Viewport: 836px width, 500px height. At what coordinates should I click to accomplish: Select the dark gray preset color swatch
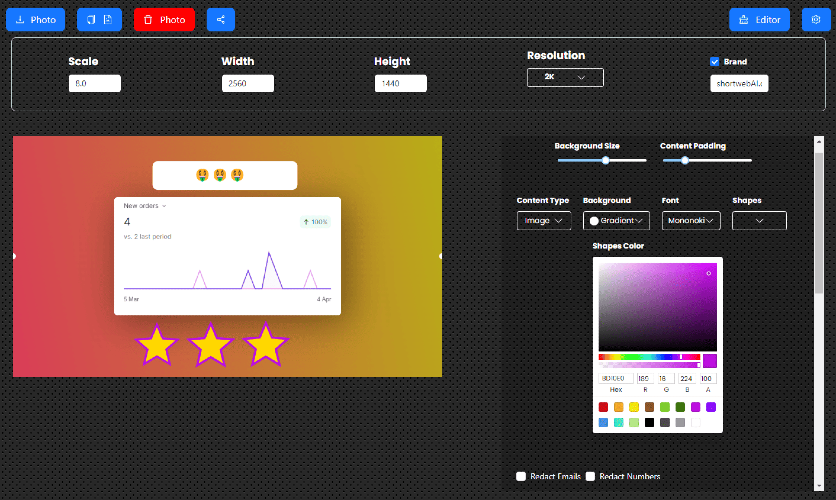coord(665,423)
